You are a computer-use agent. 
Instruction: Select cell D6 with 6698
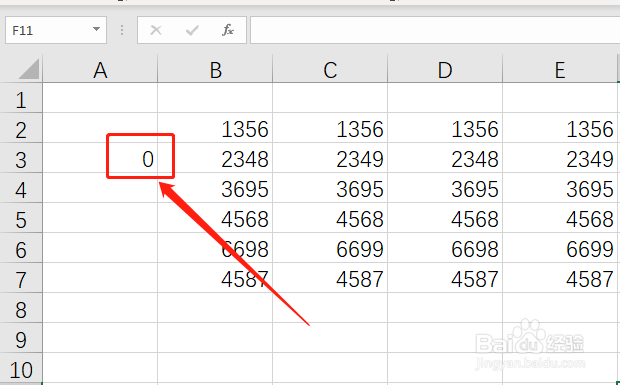(x=445, y=248)
